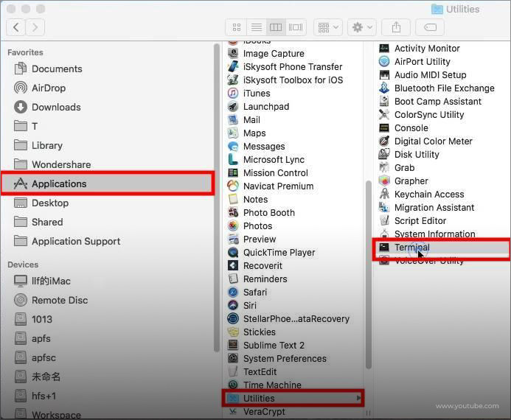
Task: Select the apfs volume
Action: pos(32,338)
